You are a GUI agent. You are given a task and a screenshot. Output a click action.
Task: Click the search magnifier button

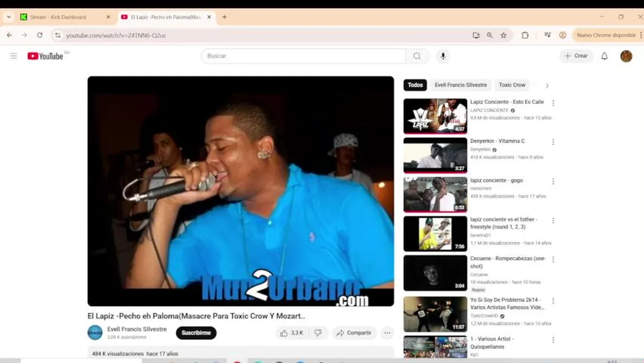pos(417,56)
